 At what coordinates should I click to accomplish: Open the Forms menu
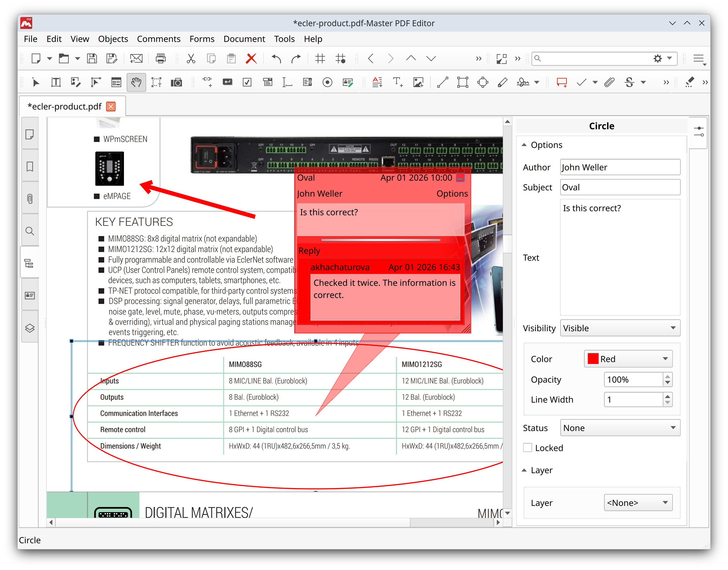202,39
